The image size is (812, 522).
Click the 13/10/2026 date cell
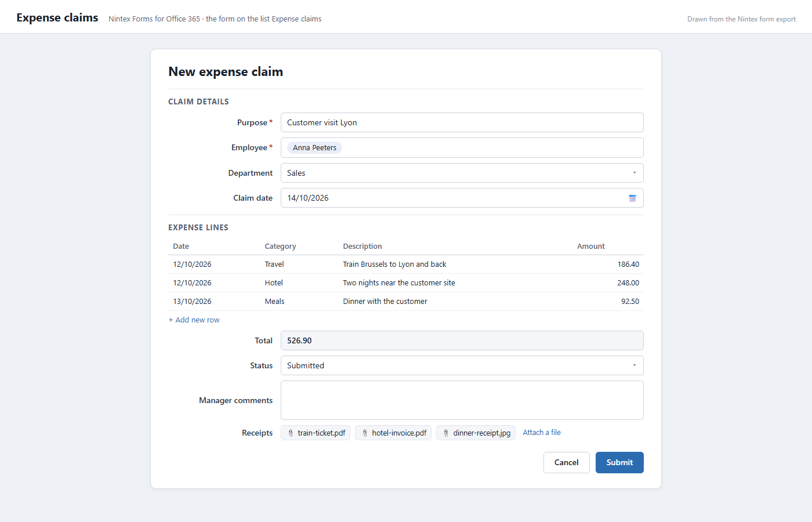point(192,302)
